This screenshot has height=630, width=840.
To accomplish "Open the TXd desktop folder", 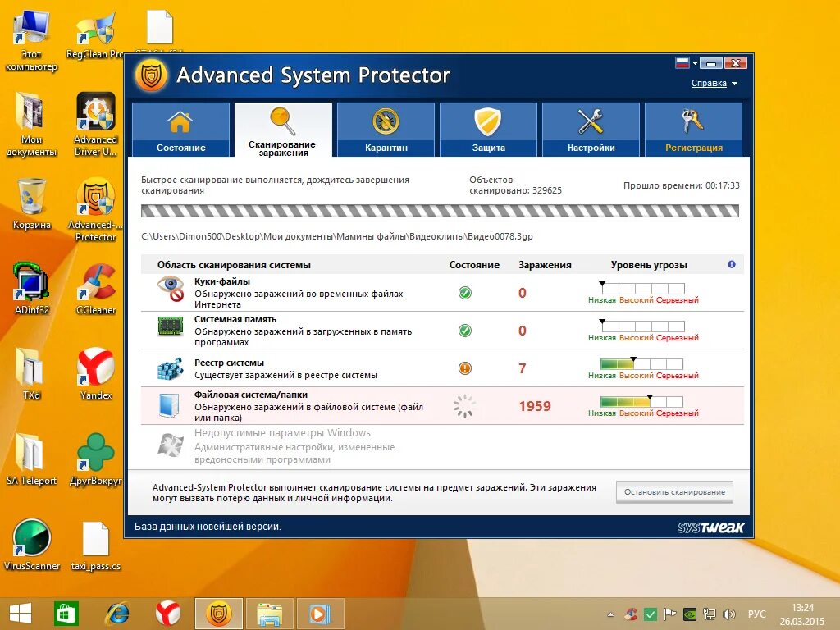I will pyautogui.click(x=32, y=374).
